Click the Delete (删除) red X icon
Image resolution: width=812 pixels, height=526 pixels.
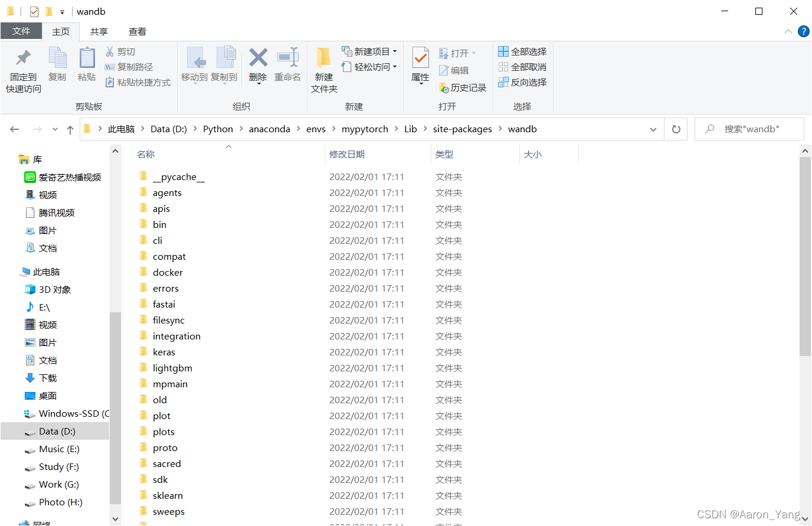(258, 57)
